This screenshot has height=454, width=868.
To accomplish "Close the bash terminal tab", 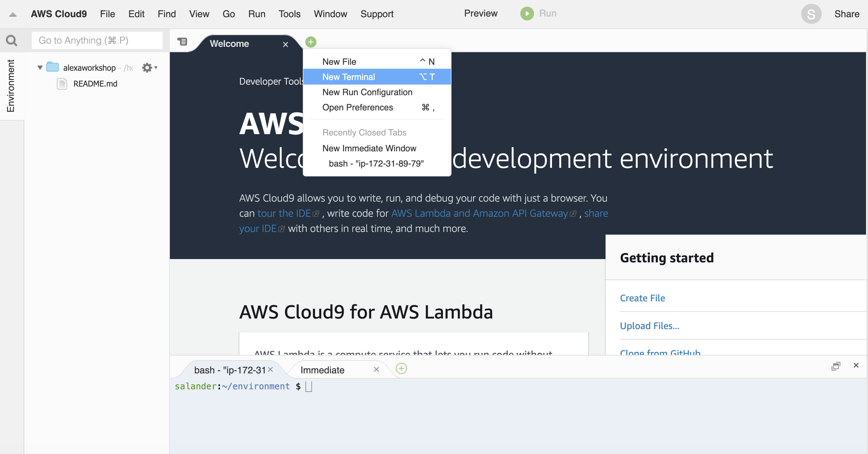I will click(x=270, y=369).
